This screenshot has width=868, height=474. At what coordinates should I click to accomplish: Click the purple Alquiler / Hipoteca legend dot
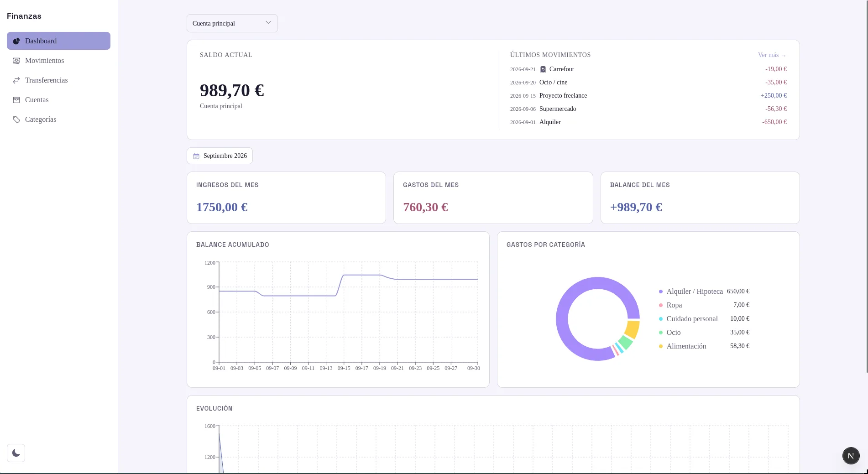pyautogui.click(x=661, y=292)
